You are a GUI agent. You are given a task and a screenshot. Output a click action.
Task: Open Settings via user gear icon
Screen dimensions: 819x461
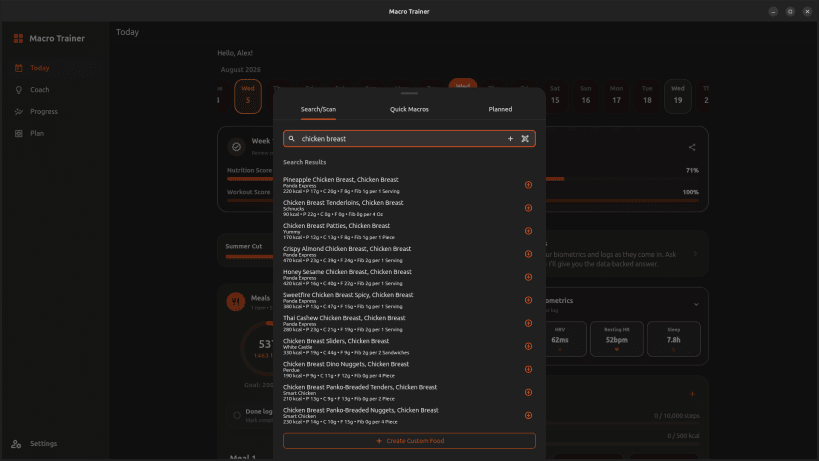coord(16,444)
